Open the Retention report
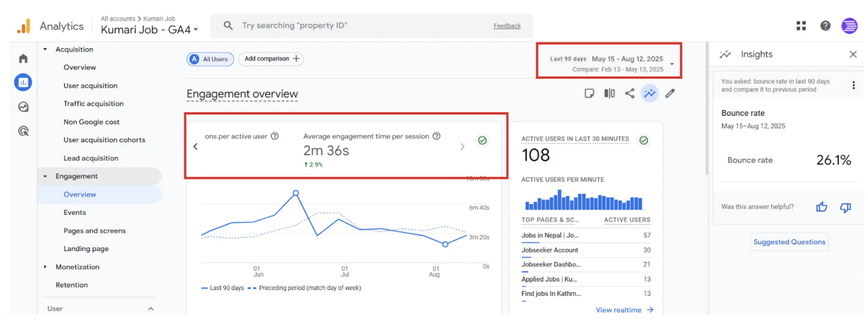The height and width of the screenshot is (323, 868). tap(72, 285)
